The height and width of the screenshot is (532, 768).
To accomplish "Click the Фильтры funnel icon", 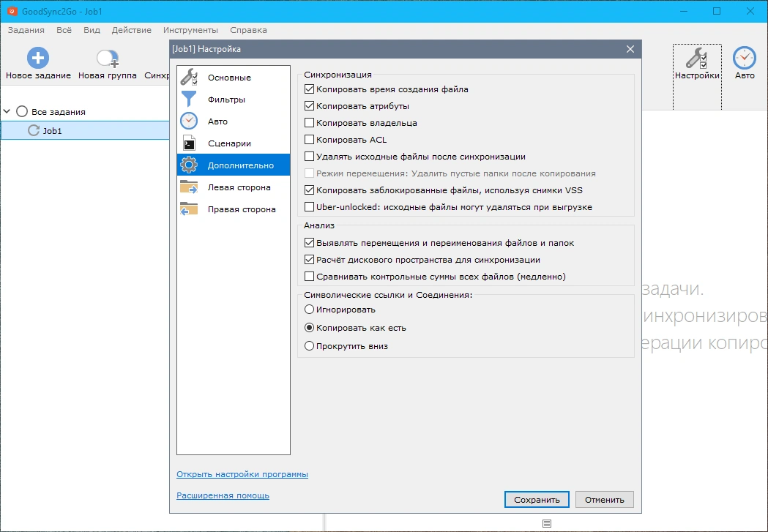I will [189, 100].
